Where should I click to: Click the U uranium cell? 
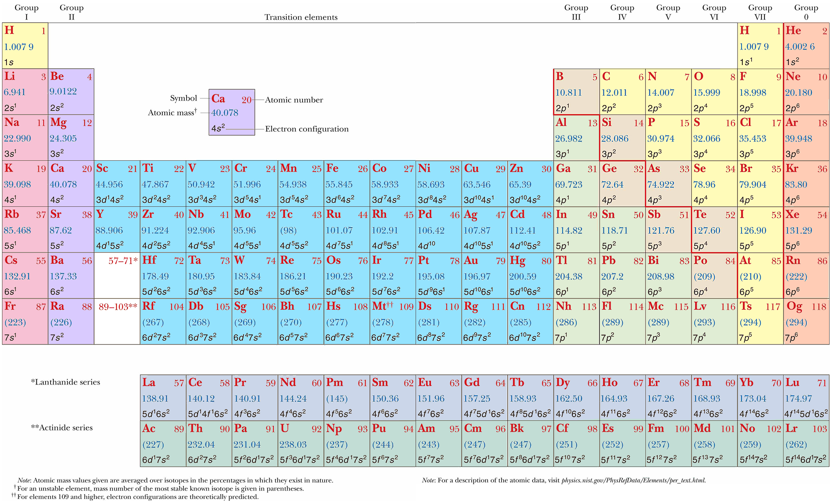point(301,444)
